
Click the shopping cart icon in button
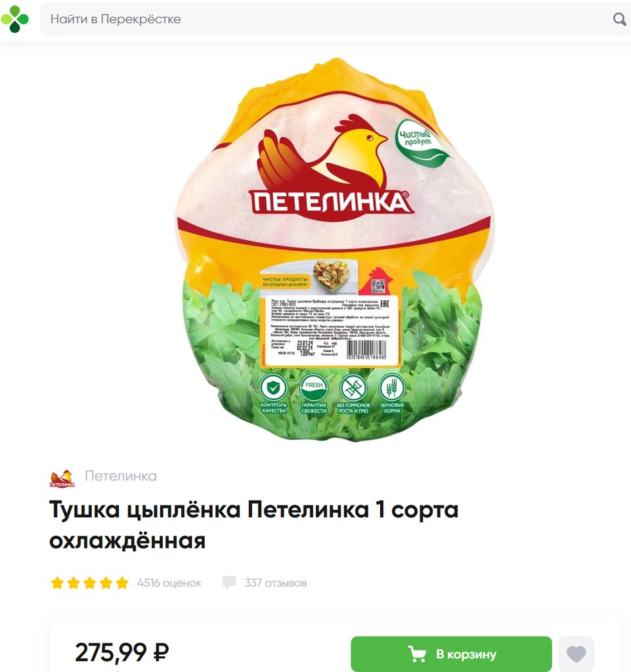click(417, 654)
